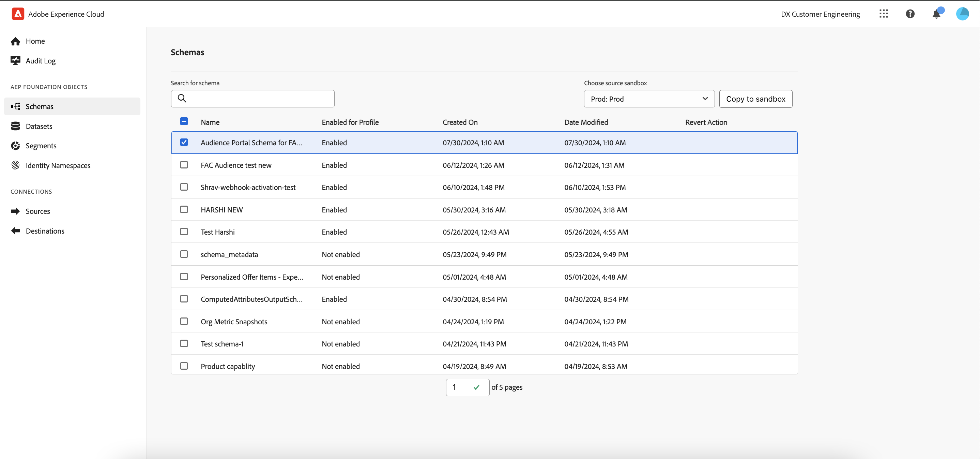This screenshot has height=459, width=980.
Task: Open the notifications bell icon
Action: pyautogui.click(x=937, y=14)
